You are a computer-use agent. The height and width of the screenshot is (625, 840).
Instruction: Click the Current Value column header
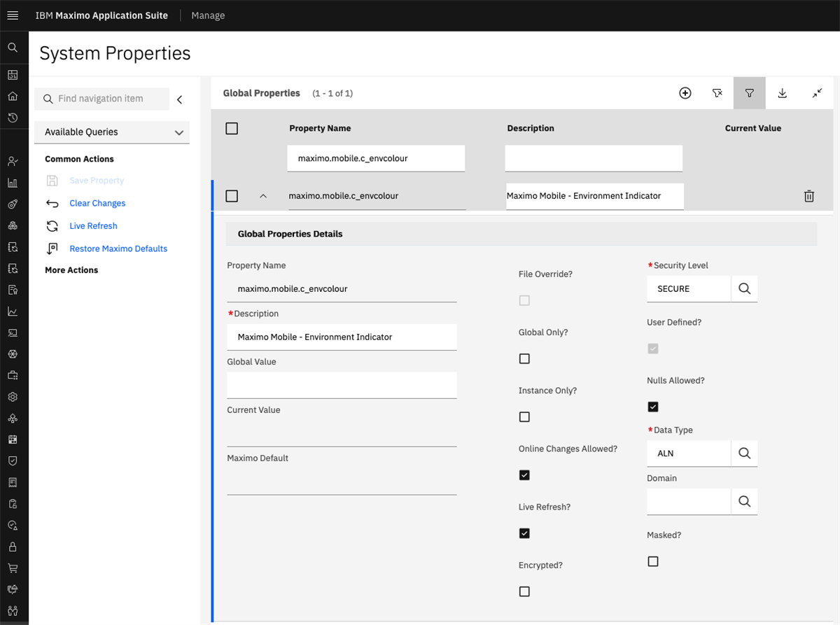[x=753, y=128]
